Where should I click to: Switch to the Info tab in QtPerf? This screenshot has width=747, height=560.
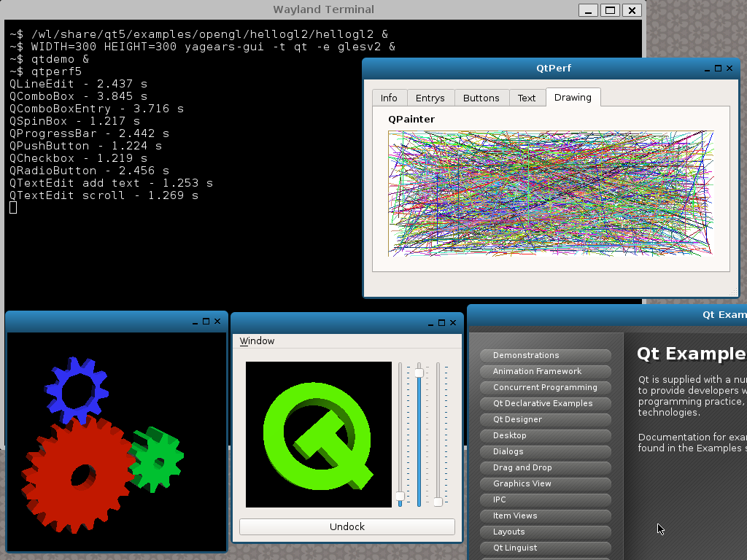point(389,98)
